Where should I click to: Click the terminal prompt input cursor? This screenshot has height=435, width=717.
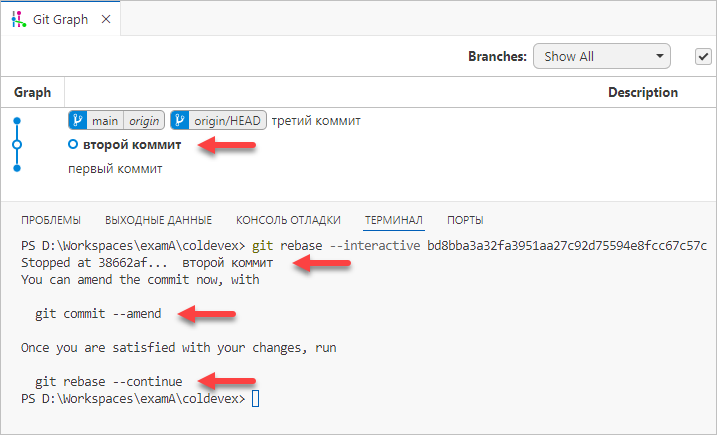tap(255, 399)
